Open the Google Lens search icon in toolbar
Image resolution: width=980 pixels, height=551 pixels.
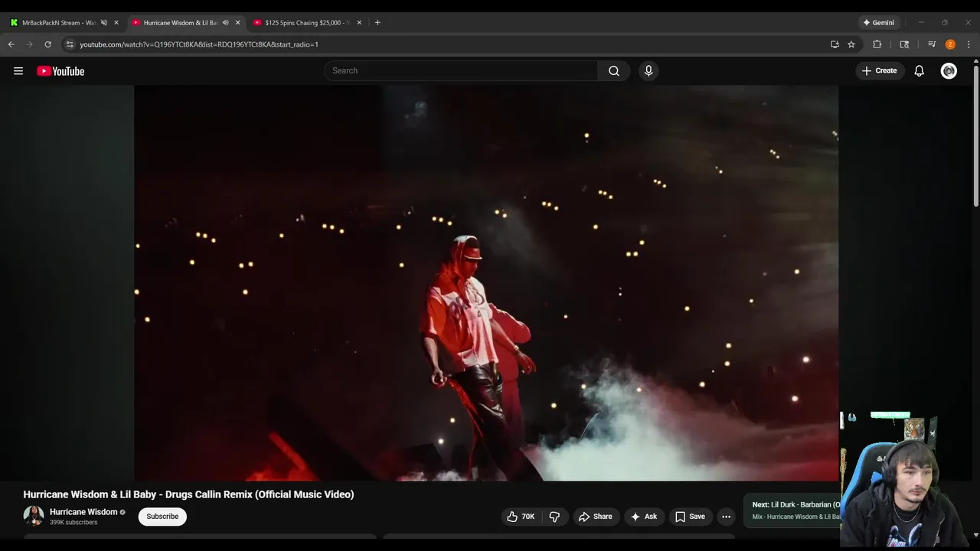click(x=904, y=44)
